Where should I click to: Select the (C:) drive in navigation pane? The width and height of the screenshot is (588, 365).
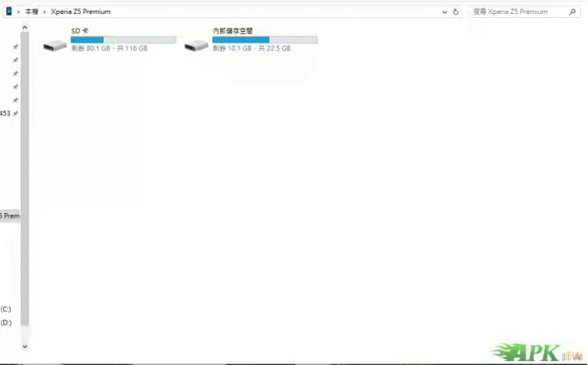(x=6, y=309)
